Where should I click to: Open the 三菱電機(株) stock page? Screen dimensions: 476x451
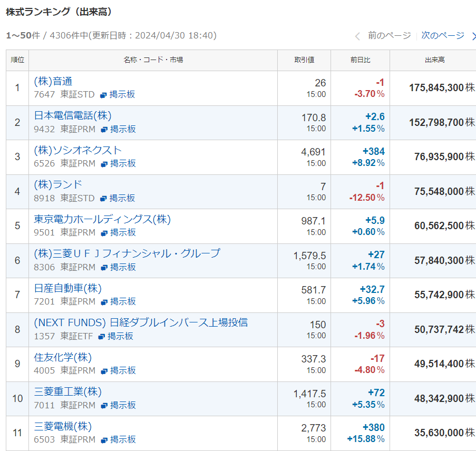(63, 426)
